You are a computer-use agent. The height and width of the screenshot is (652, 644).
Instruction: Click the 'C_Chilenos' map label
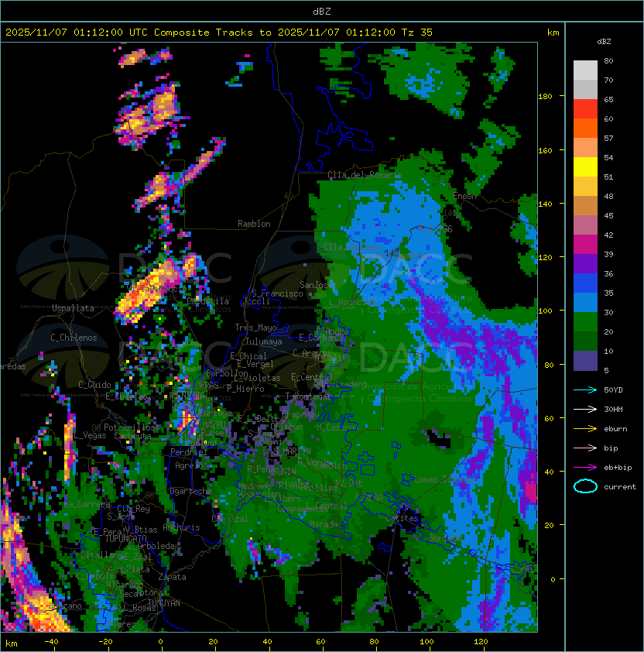click(x=74, y=338)
